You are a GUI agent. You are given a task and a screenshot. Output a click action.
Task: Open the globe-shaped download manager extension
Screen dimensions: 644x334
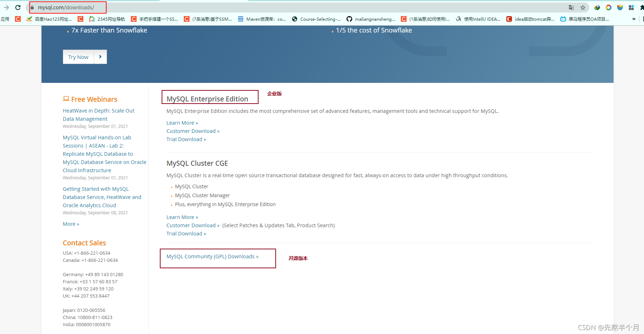coord(597,8)
